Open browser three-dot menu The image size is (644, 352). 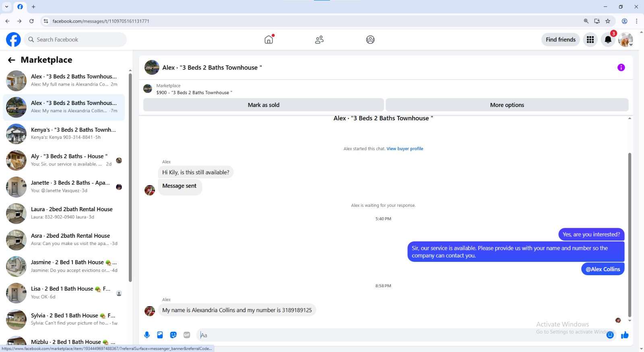[x=636, y=21]
